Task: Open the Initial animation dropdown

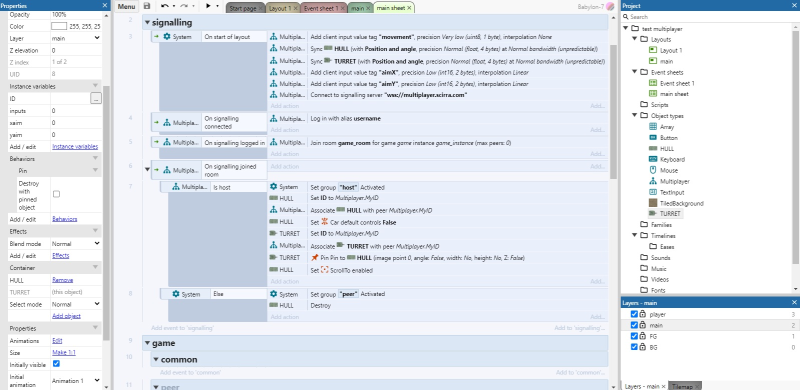Action: pos(76,381)
